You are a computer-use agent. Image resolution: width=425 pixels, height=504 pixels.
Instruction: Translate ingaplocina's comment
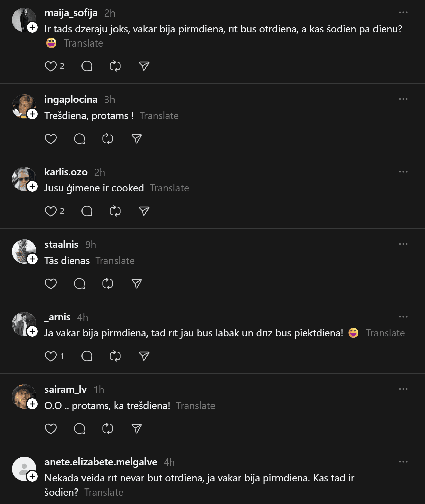tap(159, 116)
